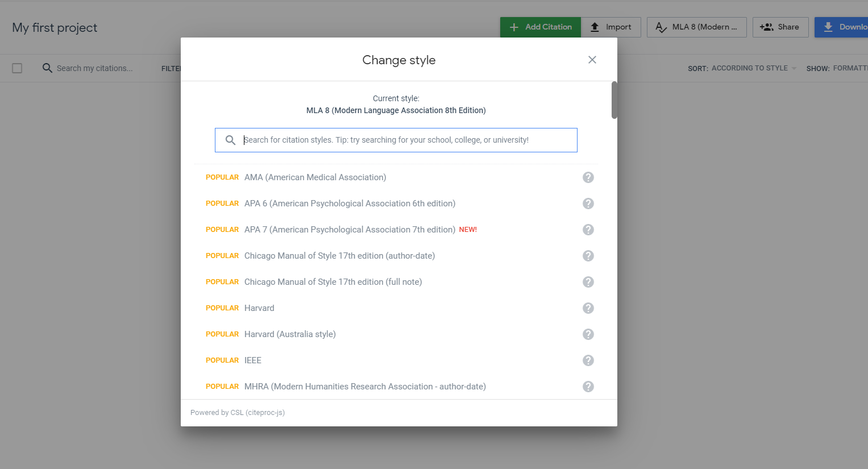868x469 pixels.
Task: Open help for Chicago 17th author-date
Action: tap(588, 256)
